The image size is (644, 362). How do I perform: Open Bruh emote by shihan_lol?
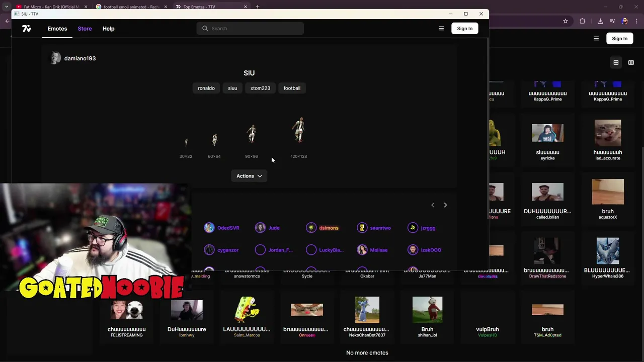[427, 317]
